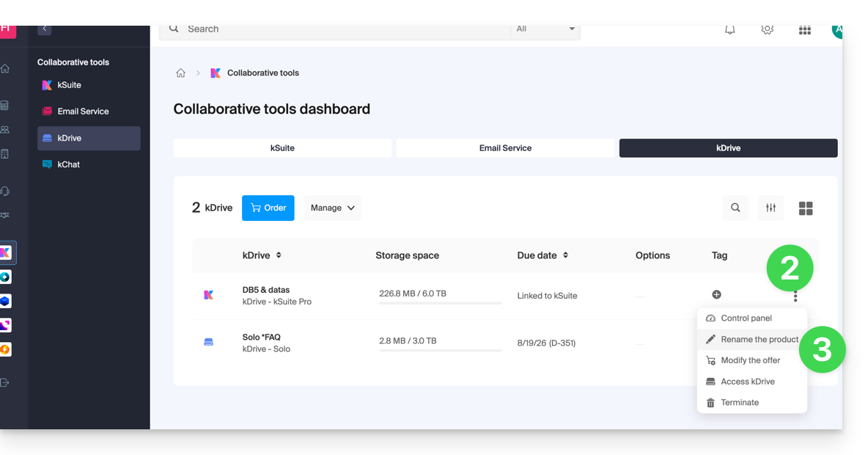Screen dimensions: 868x455
Task: Open the calculator icon in the left rail
Action: [4, 105]
